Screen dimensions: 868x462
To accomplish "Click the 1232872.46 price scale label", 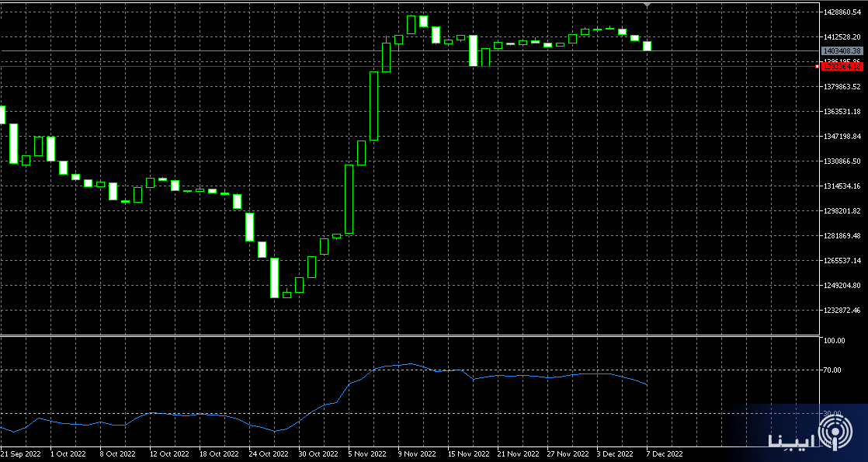I will click(x=842, y=311).
